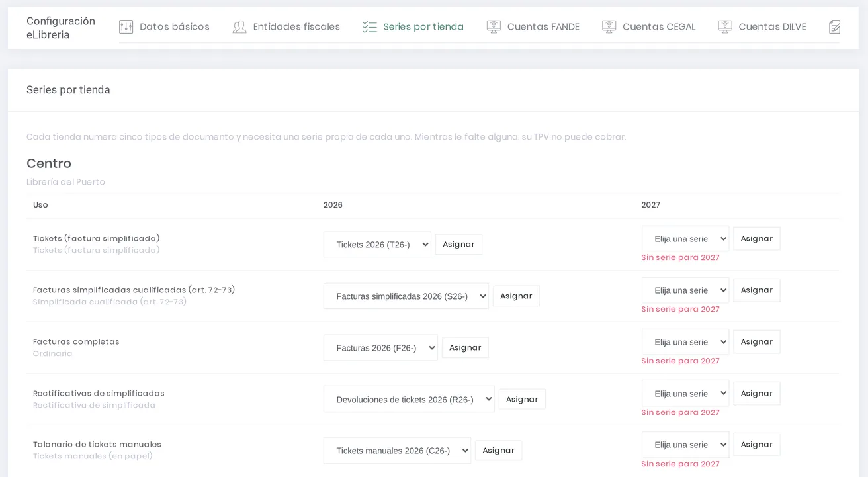868x477 pixels.
Task: Switch to the Entidades fiscales tab
Action: coord(286,27)
